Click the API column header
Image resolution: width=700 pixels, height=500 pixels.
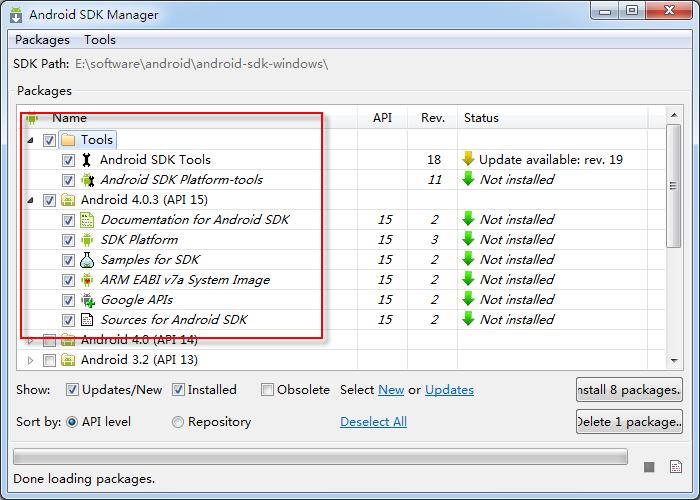383,118
